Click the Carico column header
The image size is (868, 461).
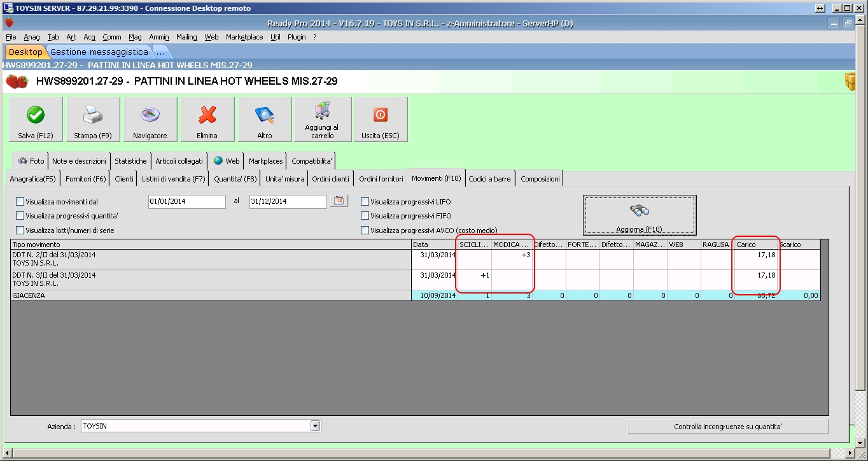click(756, 245)
